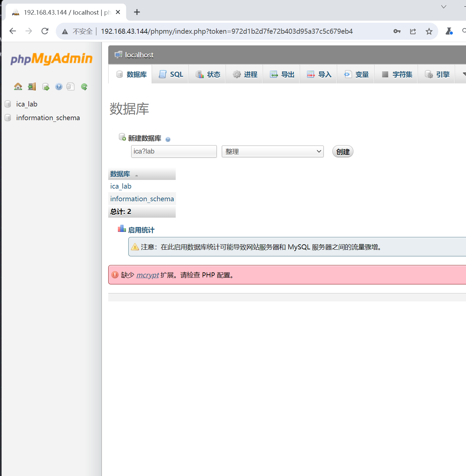Open the 状态 tab

[207, 74]
